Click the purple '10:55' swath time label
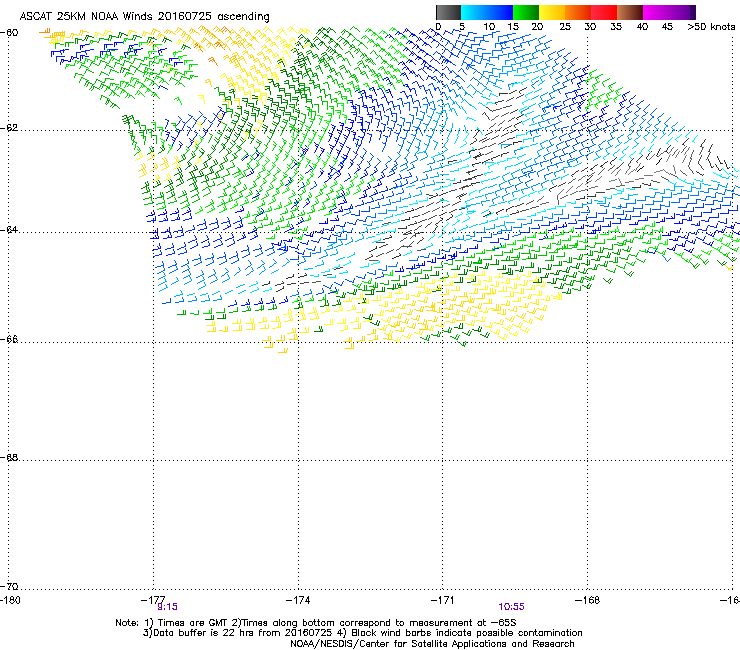The image size is (740, 650). click(512, 607)
